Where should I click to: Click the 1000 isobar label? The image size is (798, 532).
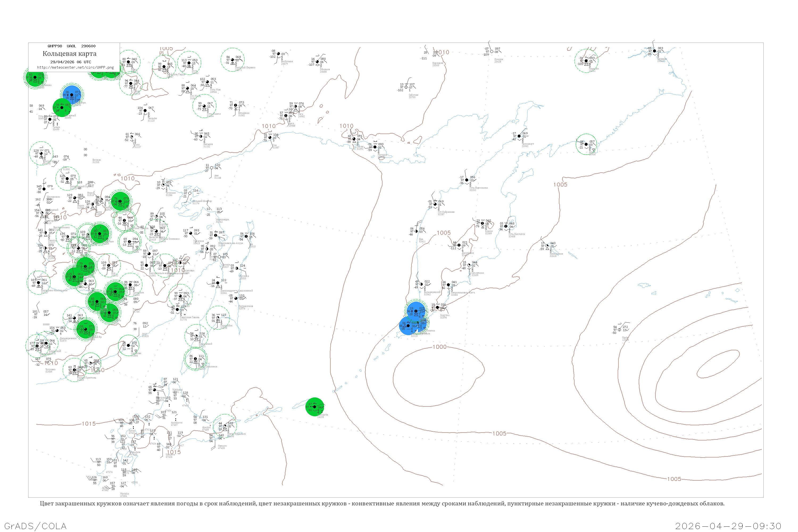click(x=439, y=347)
